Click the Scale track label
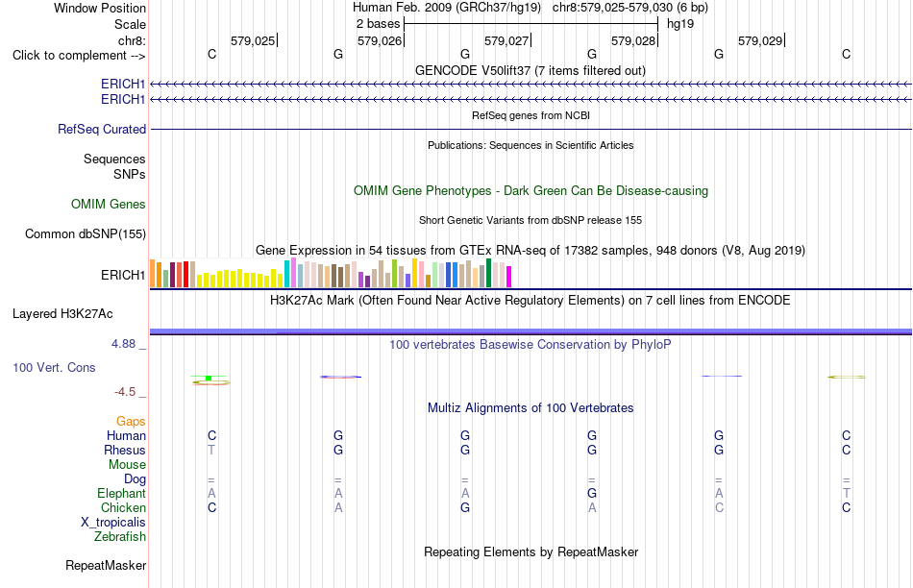This screenshot has height=588, width=913. pos(130,24)
